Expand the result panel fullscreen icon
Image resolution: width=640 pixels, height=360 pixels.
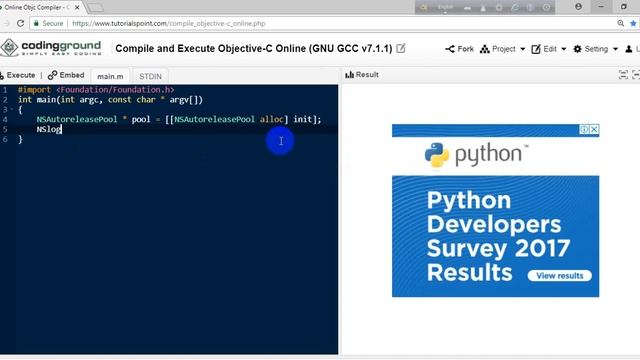point(623,75)
